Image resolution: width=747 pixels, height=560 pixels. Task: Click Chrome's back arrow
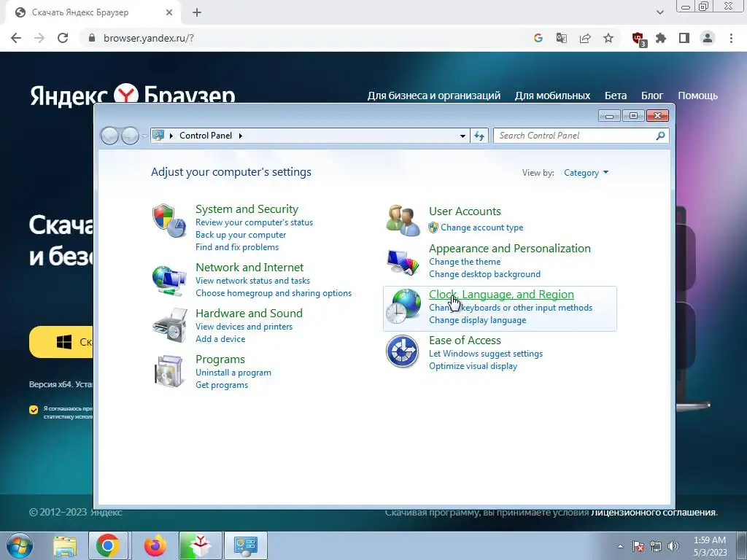coord(16,38)
